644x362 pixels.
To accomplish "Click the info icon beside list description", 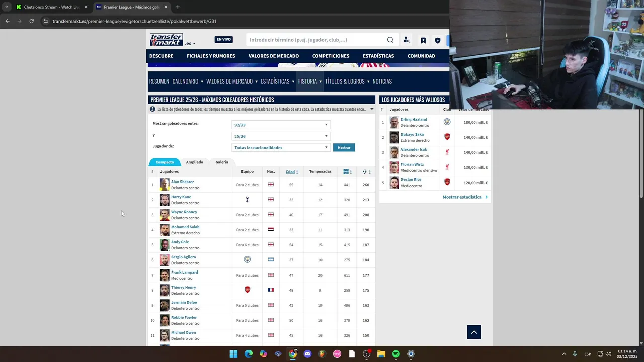I will coord(152,109).
